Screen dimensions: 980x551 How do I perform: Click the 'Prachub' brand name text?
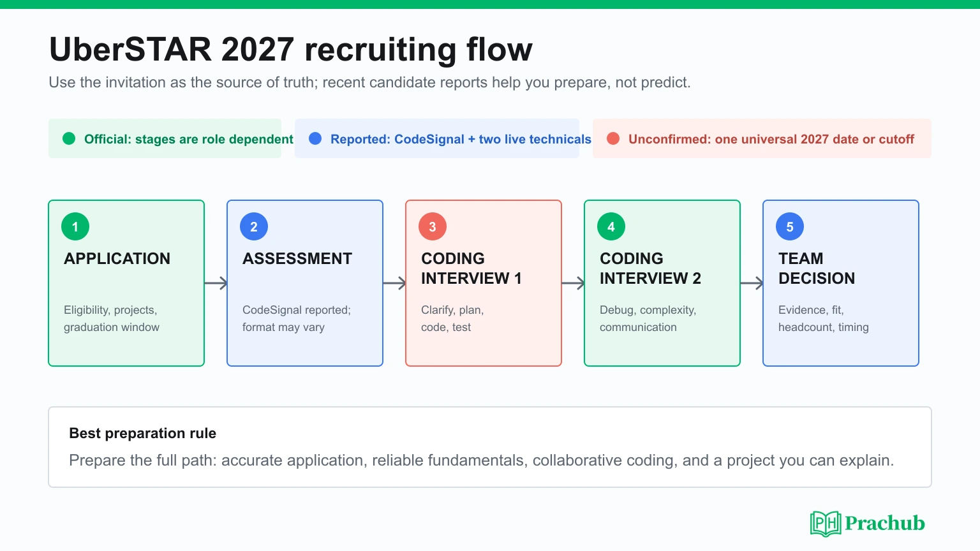tap(885, 524)
